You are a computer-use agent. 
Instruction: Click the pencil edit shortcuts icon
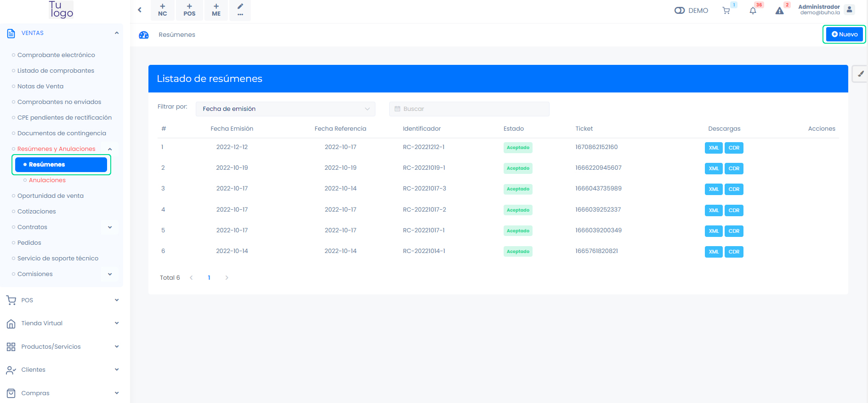(x=240, y=10)
